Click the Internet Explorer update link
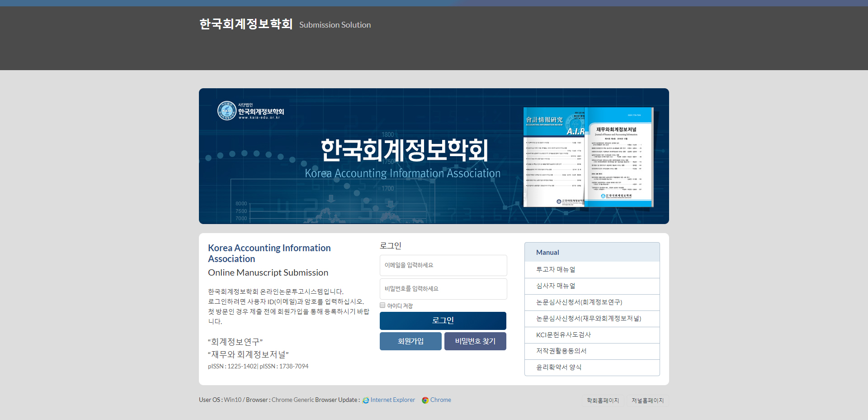Image resolution: width=868 pixels, height=420 pixels. click(x=392, y=400)
